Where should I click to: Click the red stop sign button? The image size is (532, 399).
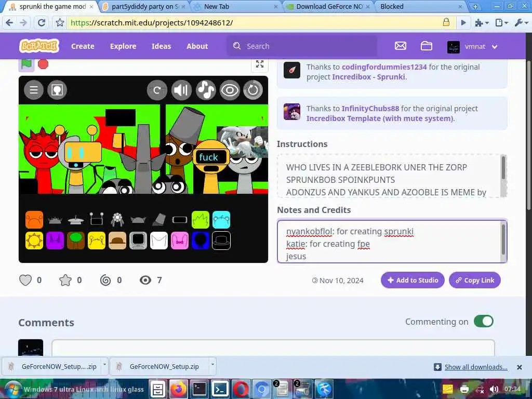pos(43,64)
